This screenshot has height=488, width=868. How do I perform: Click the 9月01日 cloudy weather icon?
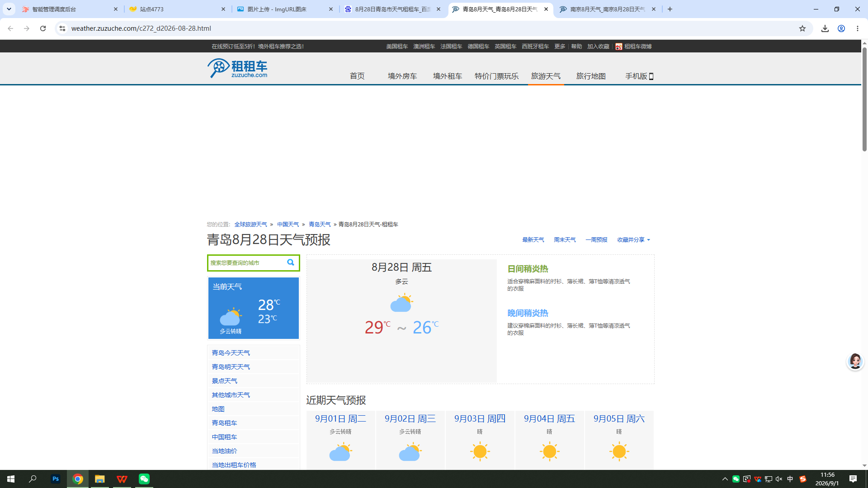point(340,451)
